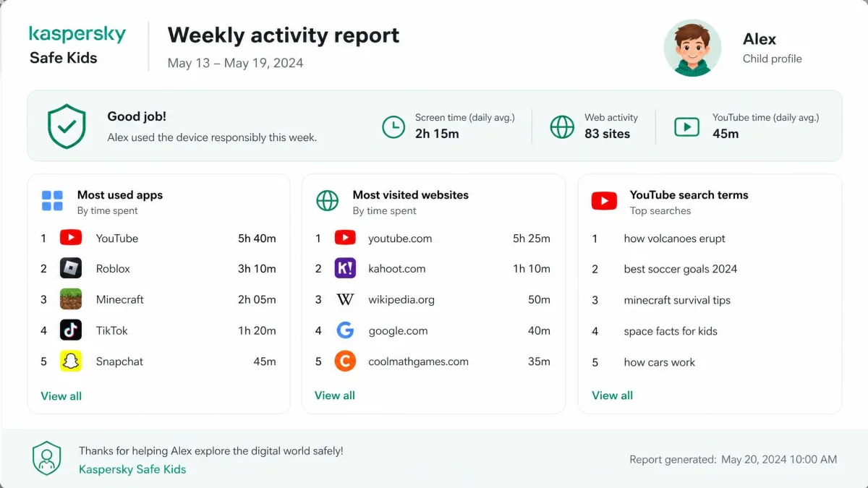868x488 pixels.
Task: Click the 2h 15m screen time value
Action: tap(437, 134)
